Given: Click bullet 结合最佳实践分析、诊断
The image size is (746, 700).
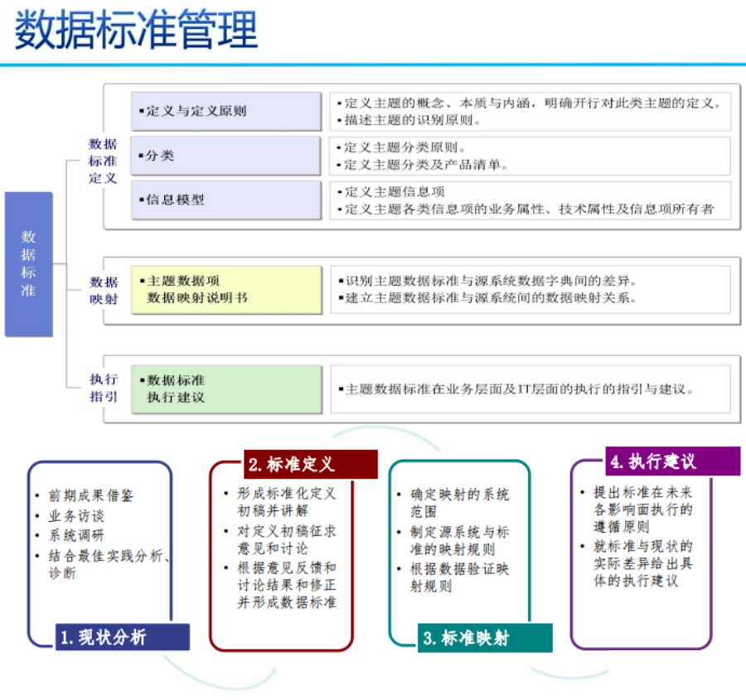Looking at the screenshot, I should (109, 564).
